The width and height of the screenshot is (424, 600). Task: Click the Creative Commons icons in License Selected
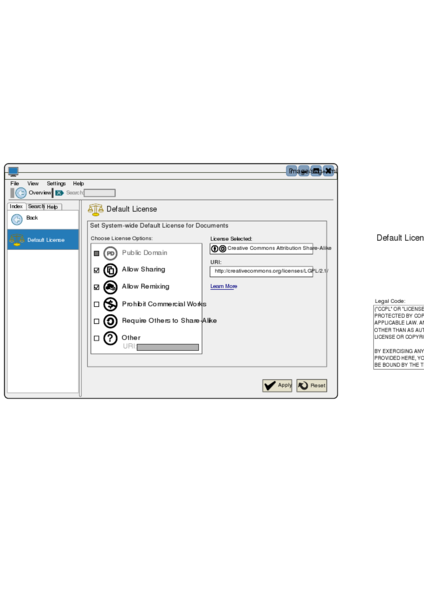[219, 249]
